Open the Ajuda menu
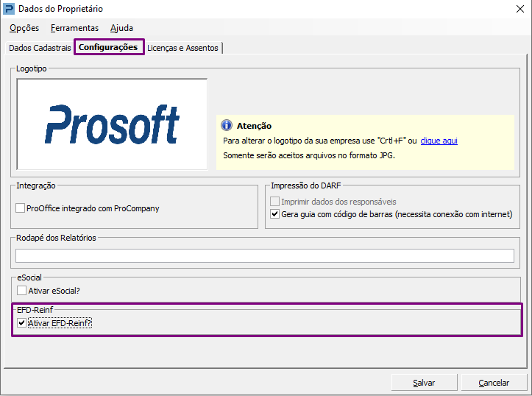Screen dimensions: 532x396 [121, 28]
